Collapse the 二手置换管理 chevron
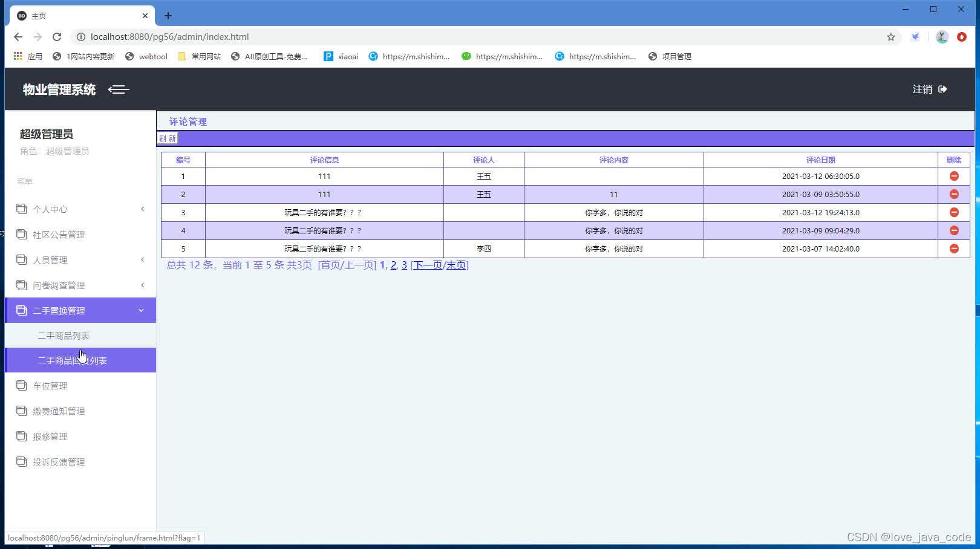The image size is (980, 549). tap(141, 311)
